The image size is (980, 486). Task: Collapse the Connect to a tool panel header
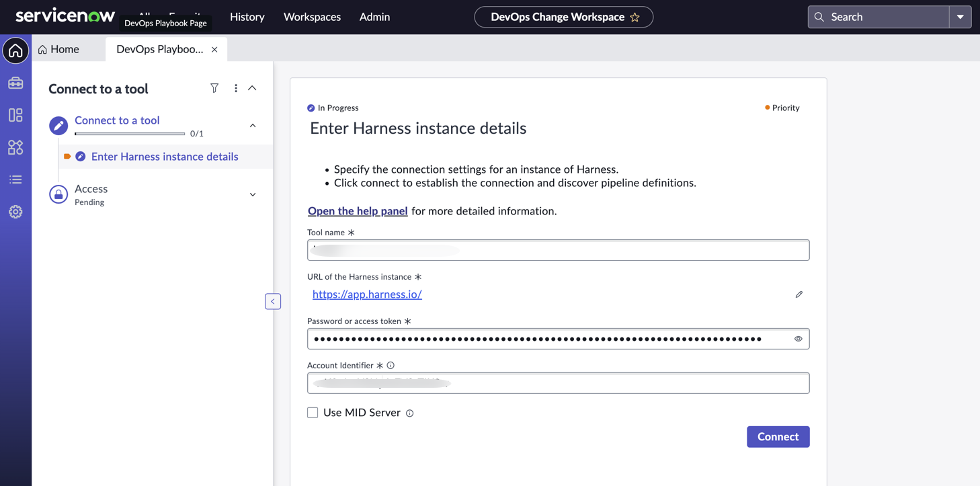[252, 88]
